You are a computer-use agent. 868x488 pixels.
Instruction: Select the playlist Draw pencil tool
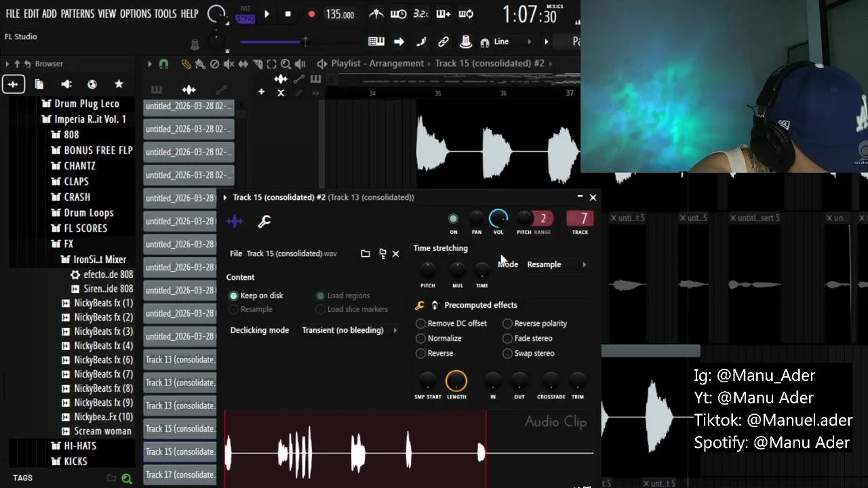(186, 64)
